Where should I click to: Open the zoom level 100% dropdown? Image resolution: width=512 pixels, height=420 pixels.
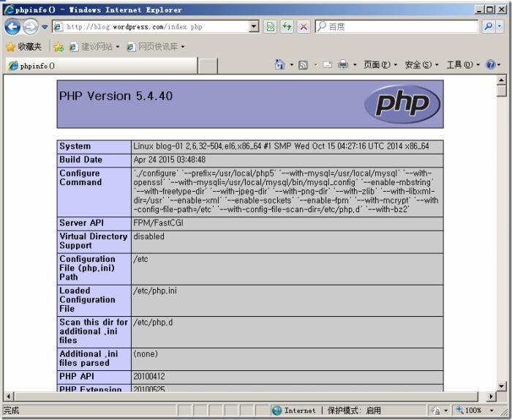[492, 410]
